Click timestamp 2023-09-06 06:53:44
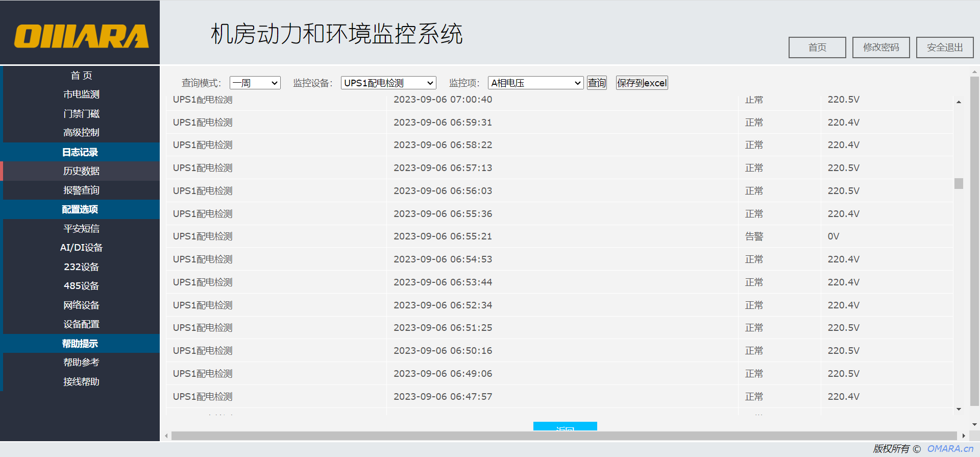Screen dimensions: 980x457 click(443, 282)
